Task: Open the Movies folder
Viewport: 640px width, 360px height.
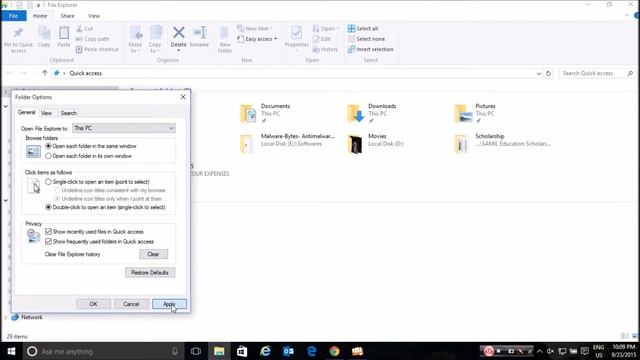Action: tap(376, 144)
